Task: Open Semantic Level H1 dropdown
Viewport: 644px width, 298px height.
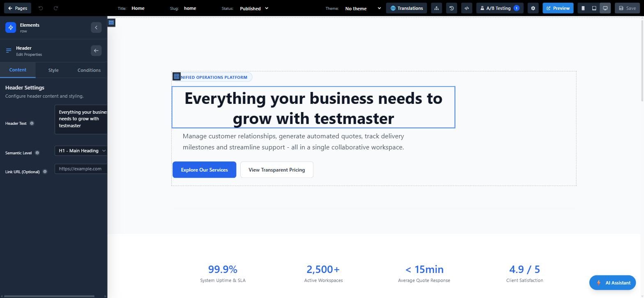Action: point(81,151)
